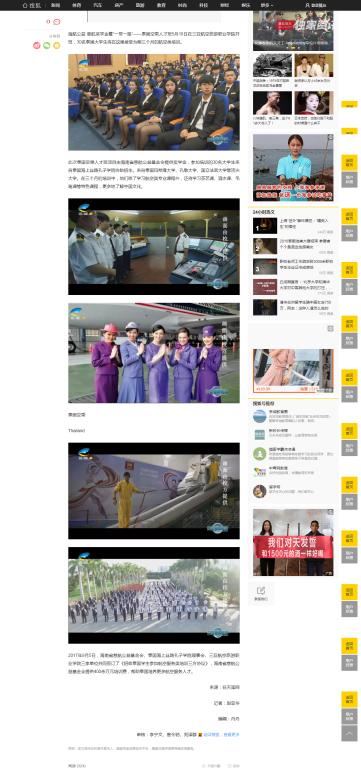Share via the green WeChat icon

[47, 46]
